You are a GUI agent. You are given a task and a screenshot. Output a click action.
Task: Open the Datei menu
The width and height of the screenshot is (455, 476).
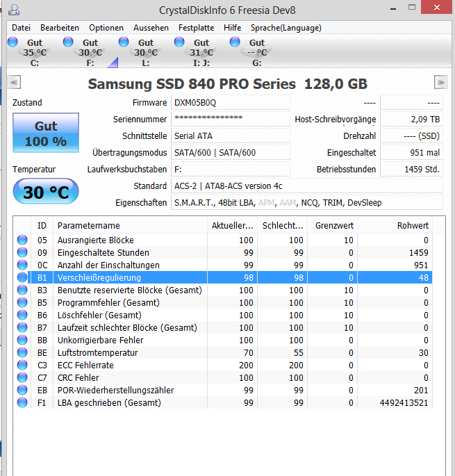click(21, 28)
